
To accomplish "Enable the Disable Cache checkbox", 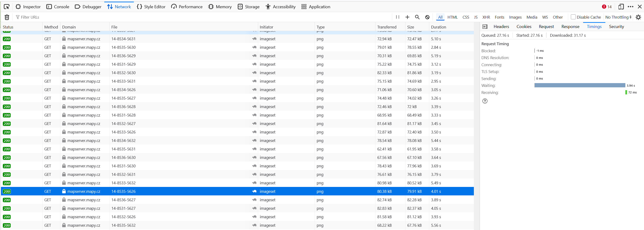I will click(x=573, y=17).
